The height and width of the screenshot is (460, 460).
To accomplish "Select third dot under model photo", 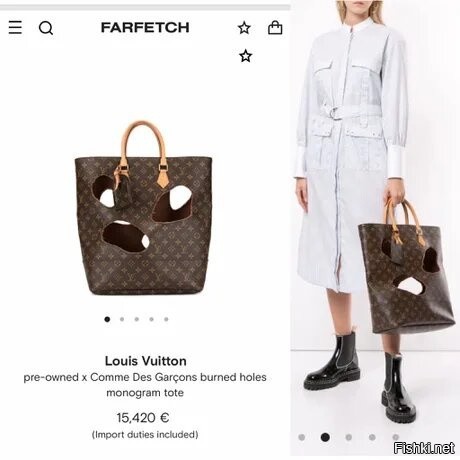I will coord(349,437).
